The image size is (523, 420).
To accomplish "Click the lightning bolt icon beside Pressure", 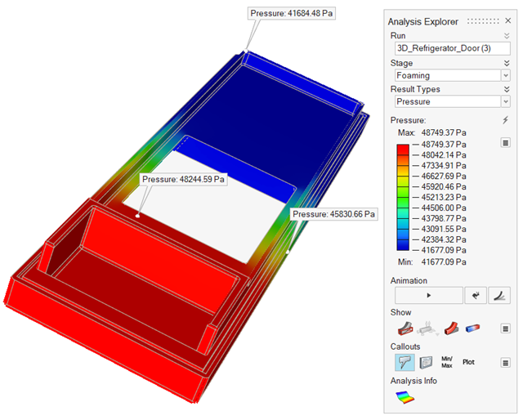I will (506, 120).
